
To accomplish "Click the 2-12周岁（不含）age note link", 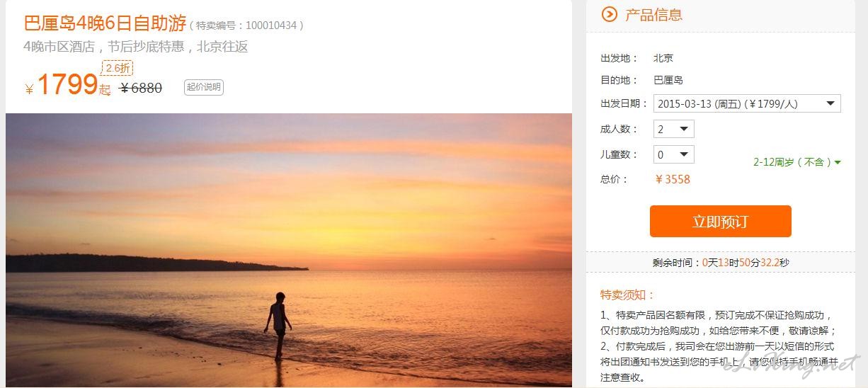I will click(793, 162).
